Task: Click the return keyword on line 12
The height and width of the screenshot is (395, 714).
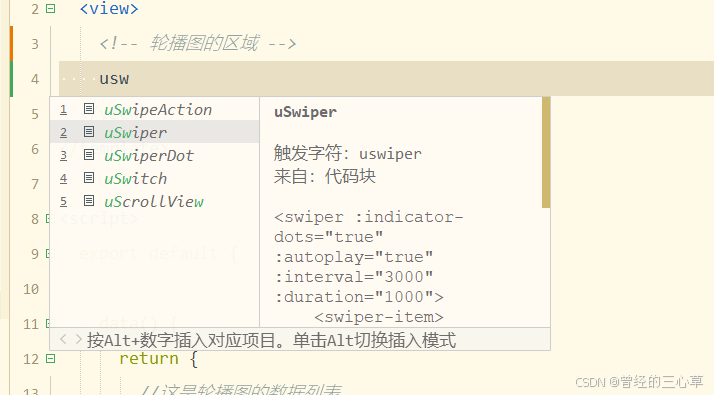Action: click(x=149, y=359)
